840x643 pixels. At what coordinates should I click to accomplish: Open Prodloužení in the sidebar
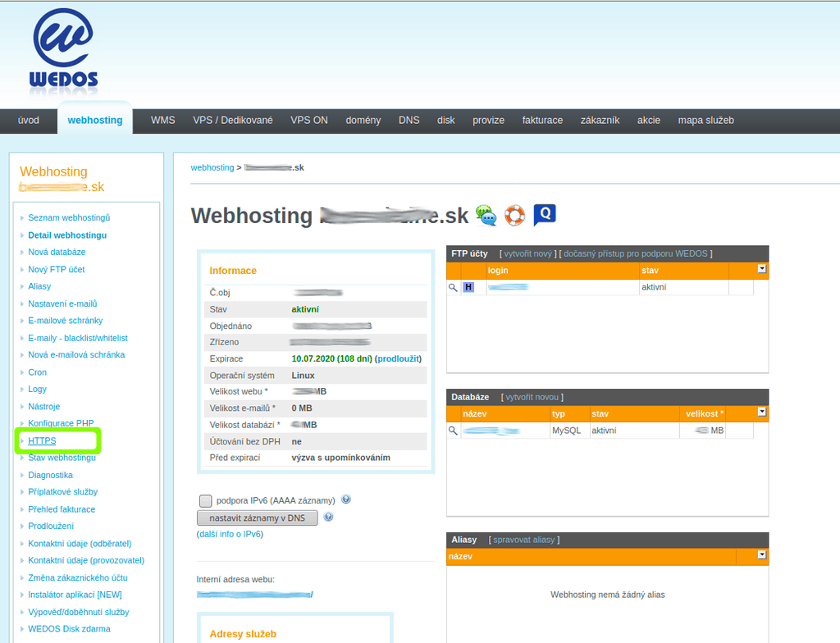[51, 527]
